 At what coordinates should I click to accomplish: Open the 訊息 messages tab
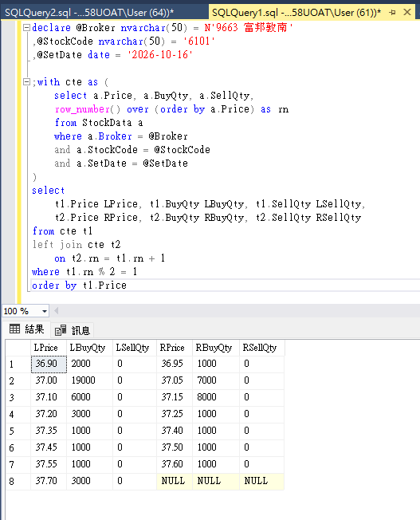(73, 330)
